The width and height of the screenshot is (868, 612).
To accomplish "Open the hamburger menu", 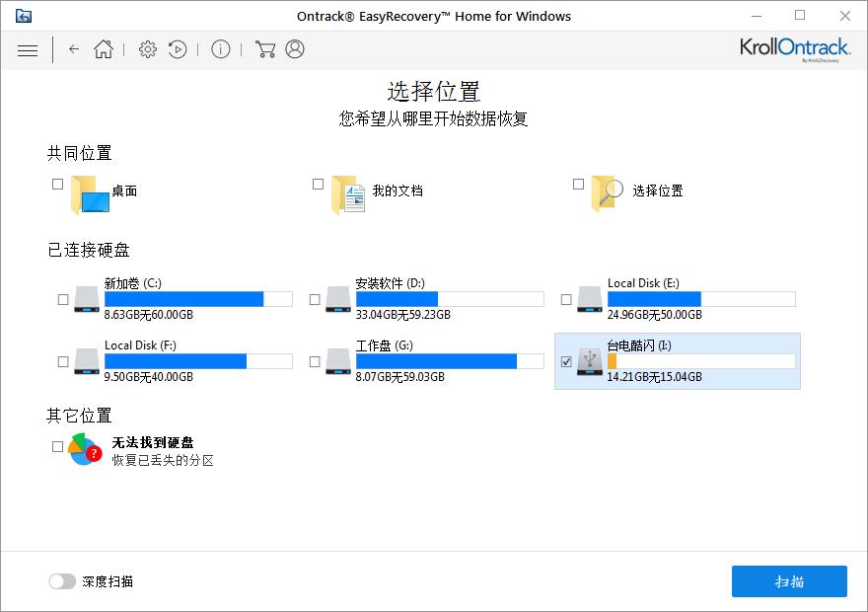I will click(28, 49).
